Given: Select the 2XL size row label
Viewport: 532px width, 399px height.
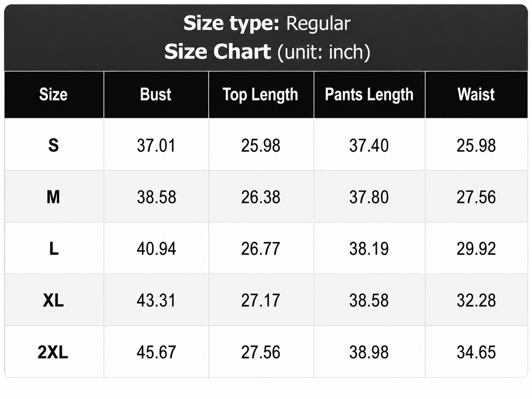Looking at the screenshot, I should 53,352.
